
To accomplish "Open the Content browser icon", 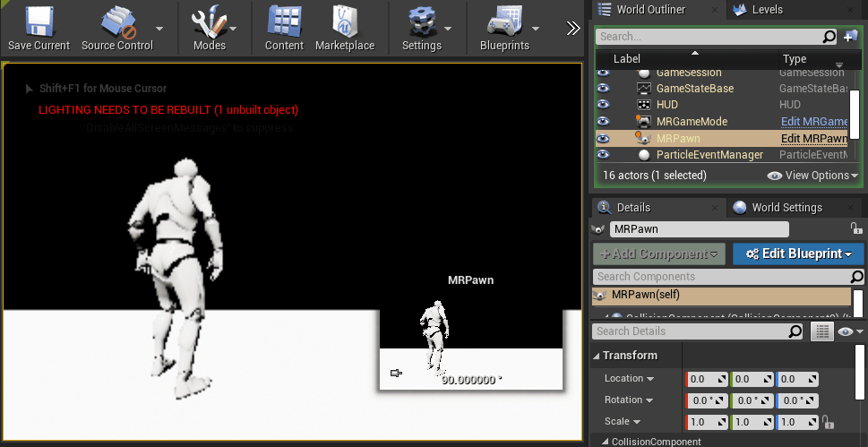I will click(284, 21).
